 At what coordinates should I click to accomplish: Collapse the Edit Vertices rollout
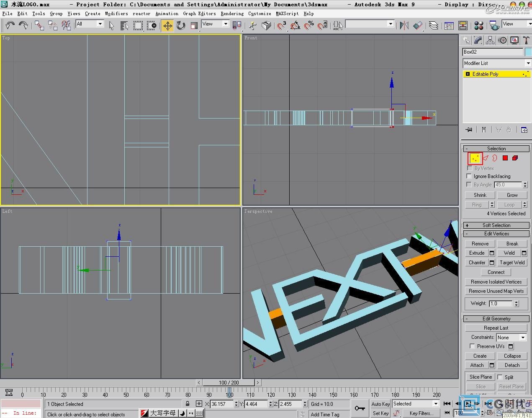click(496, 234)
